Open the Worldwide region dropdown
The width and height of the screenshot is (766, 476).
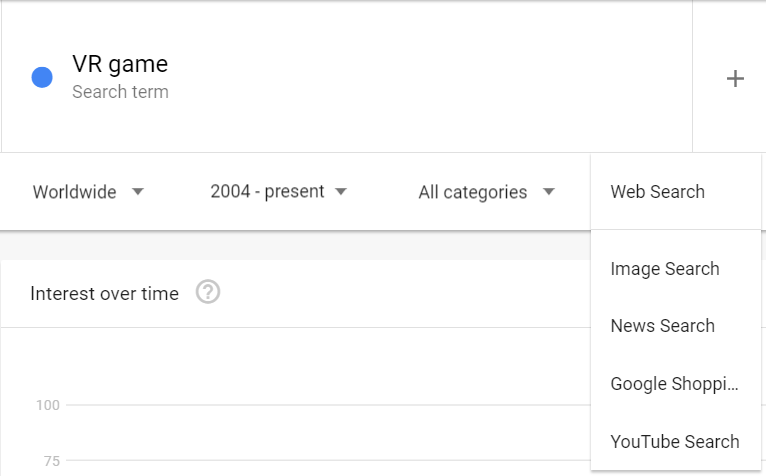88,192
